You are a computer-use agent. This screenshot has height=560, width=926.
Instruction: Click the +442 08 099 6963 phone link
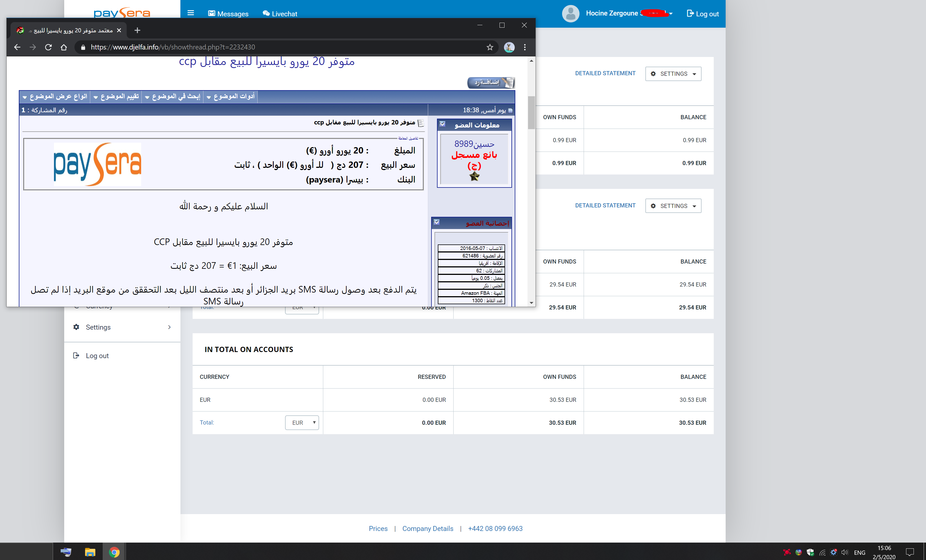tap(495, 528)
